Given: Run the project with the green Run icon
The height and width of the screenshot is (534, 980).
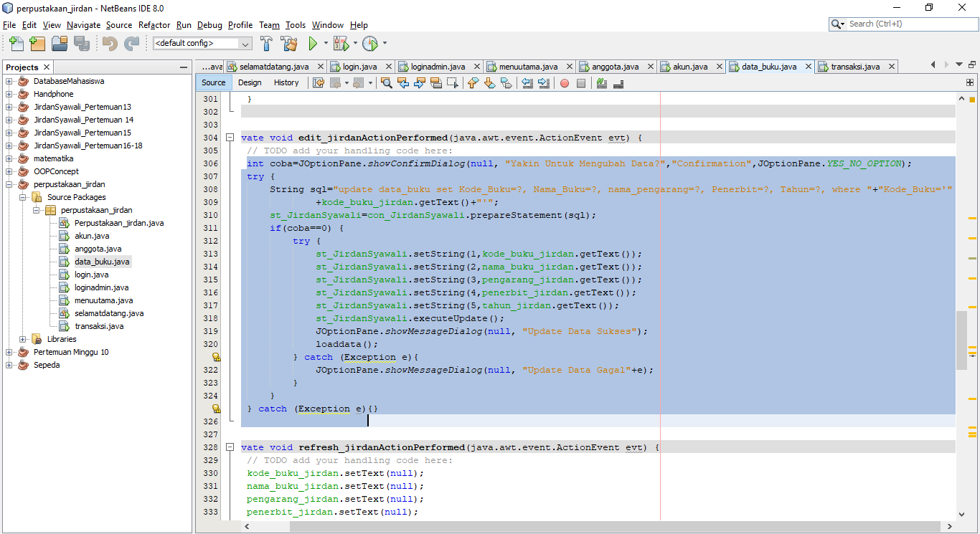Looking at the screenshot, I should coord(314,43).
